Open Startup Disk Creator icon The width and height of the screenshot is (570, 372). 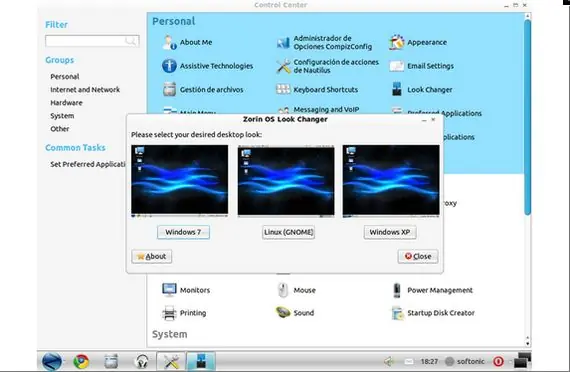(x=397, y=313)
